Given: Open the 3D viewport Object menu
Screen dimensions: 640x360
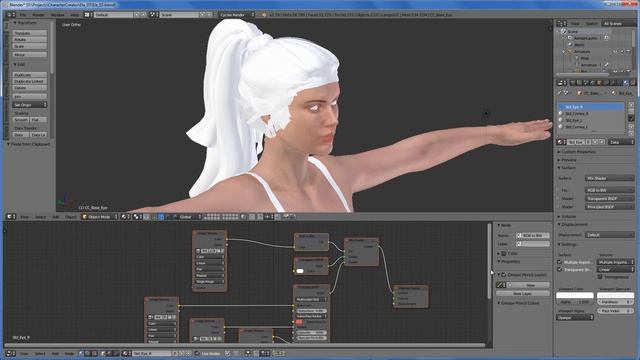Looking at the screenshot, I should pos(71,217).
